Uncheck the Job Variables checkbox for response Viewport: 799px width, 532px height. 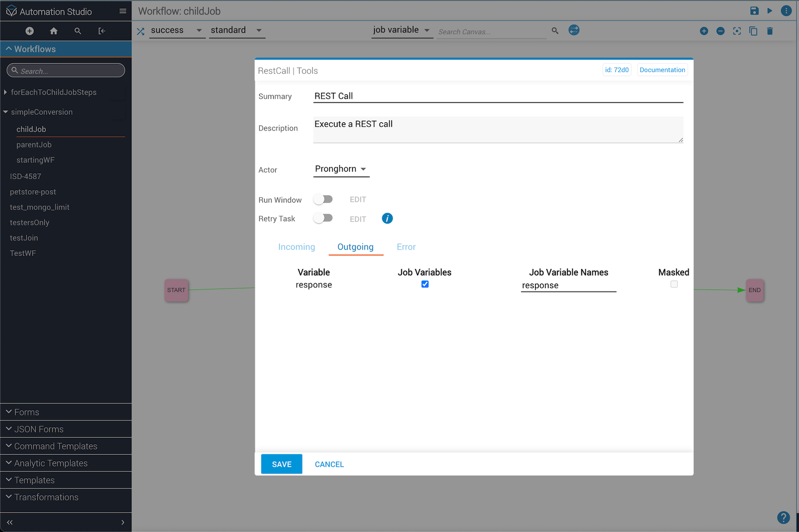(x=425, y=284)
